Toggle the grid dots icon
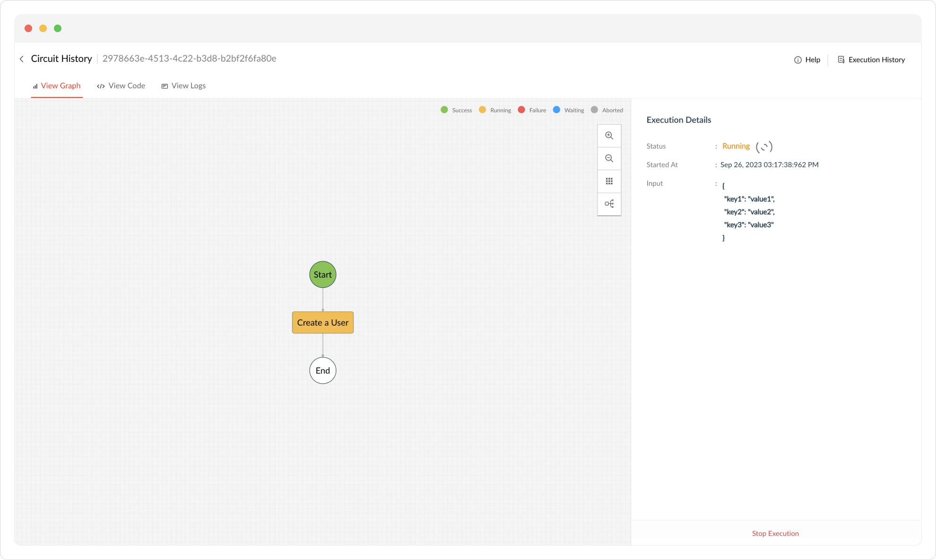This screenshot has width=936, height=560. pyautogui.click(x=609, y=181)
